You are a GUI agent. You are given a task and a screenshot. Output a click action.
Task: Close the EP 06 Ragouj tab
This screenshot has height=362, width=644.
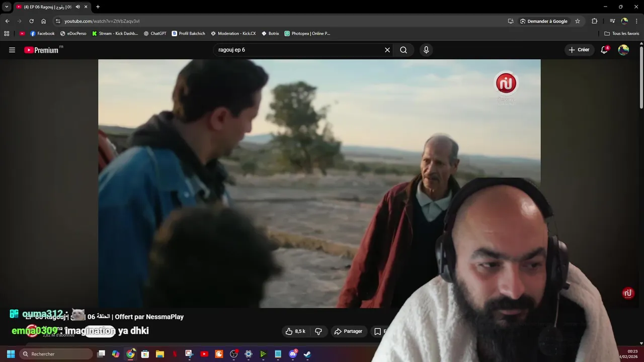point(86,7)
